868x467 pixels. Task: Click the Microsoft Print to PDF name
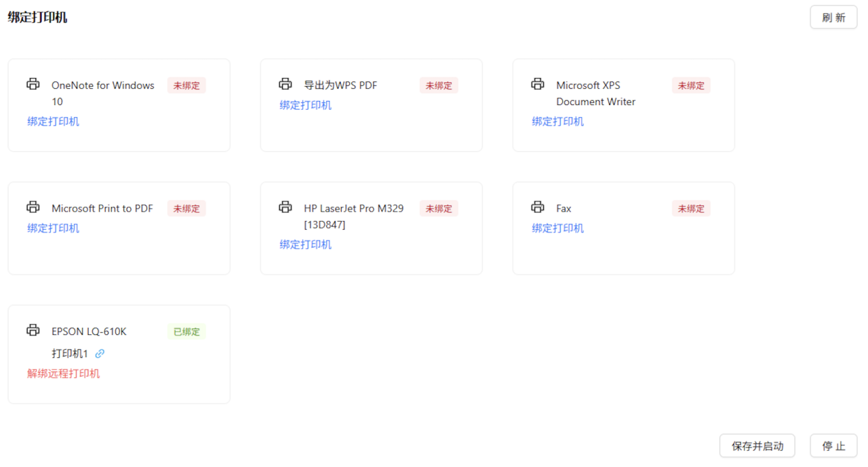tap(102, 209)
